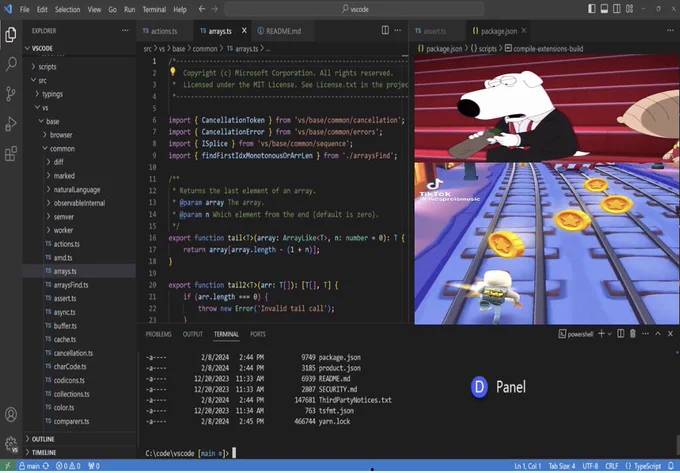Click the notifications bell in status bar
Image resolution: width=680 pixels, height=473 pixels.
pyautogui.click(x=671, y=466)
